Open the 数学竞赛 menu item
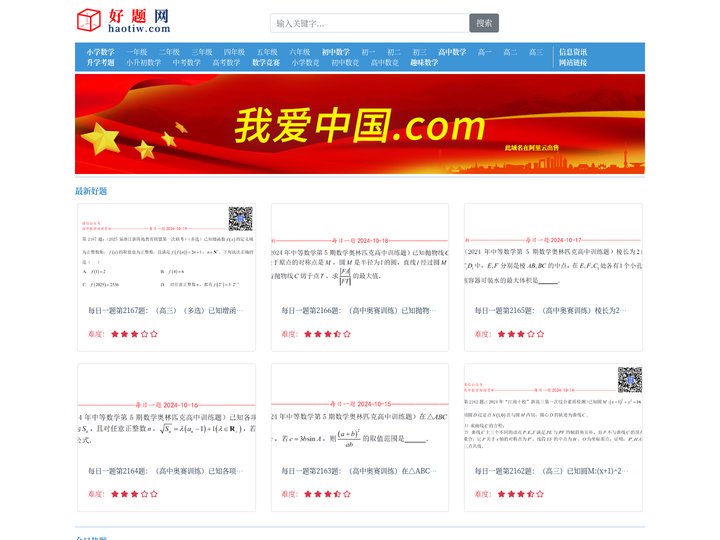The image size is (720, 540). point(266,62)
